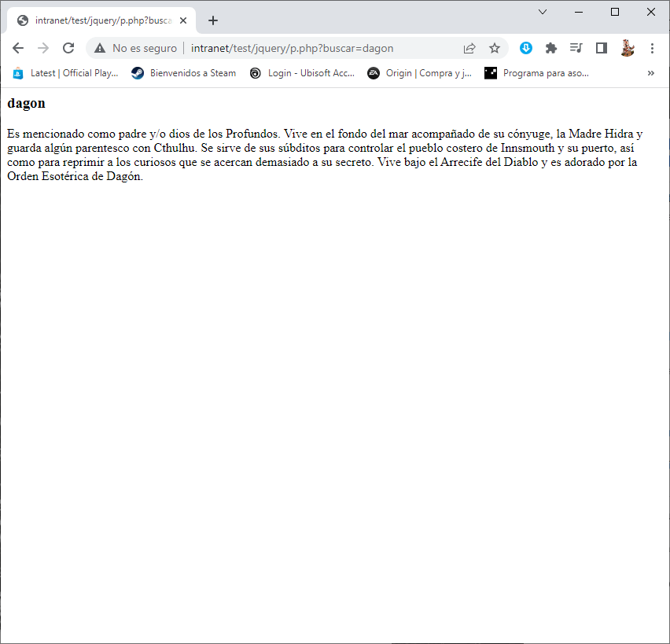Click the browser Back arrow
The image size is (670, 644).
click(x=18, y=48)
